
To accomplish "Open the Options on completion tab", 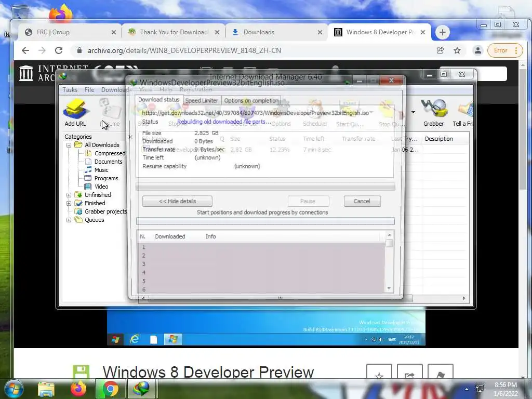I will (x=251, y=100).
